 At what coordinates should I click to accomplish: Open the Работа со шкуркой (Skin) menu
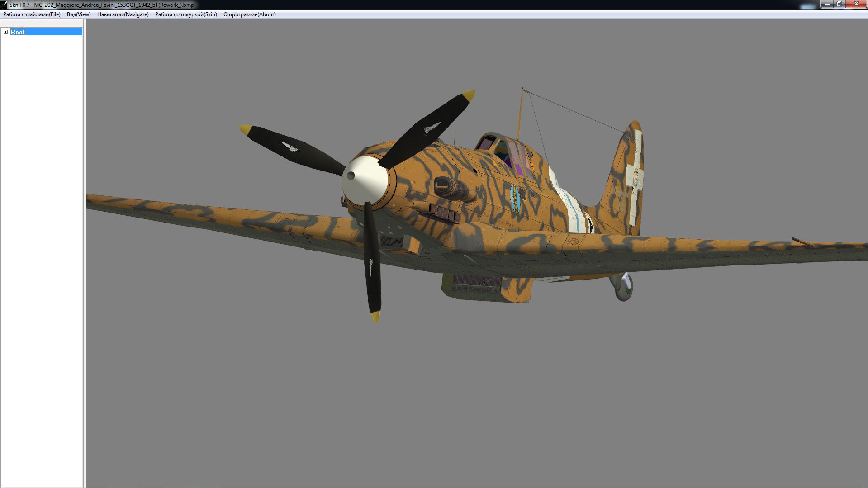pyautogui.click(x=186, y=14)
